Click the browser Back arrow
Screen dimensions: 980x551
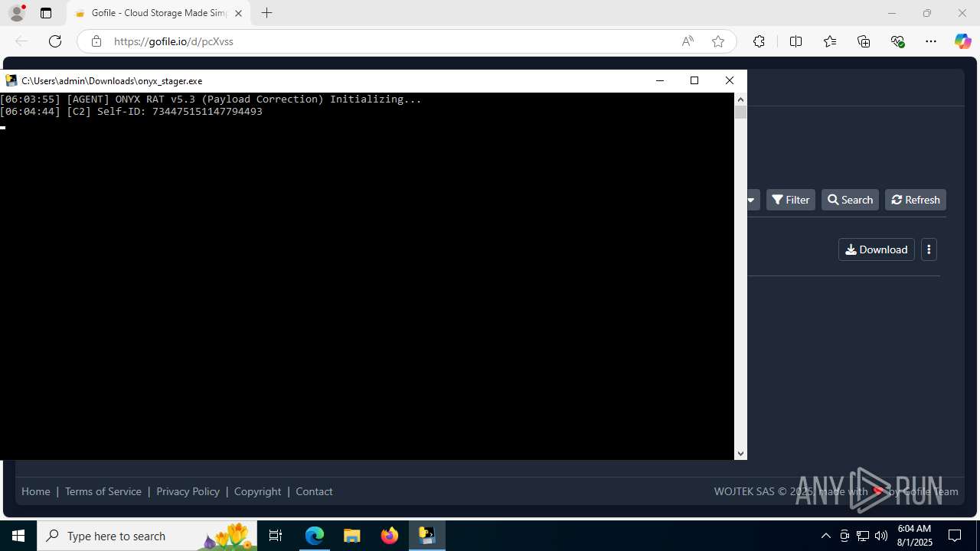[21, 41]
